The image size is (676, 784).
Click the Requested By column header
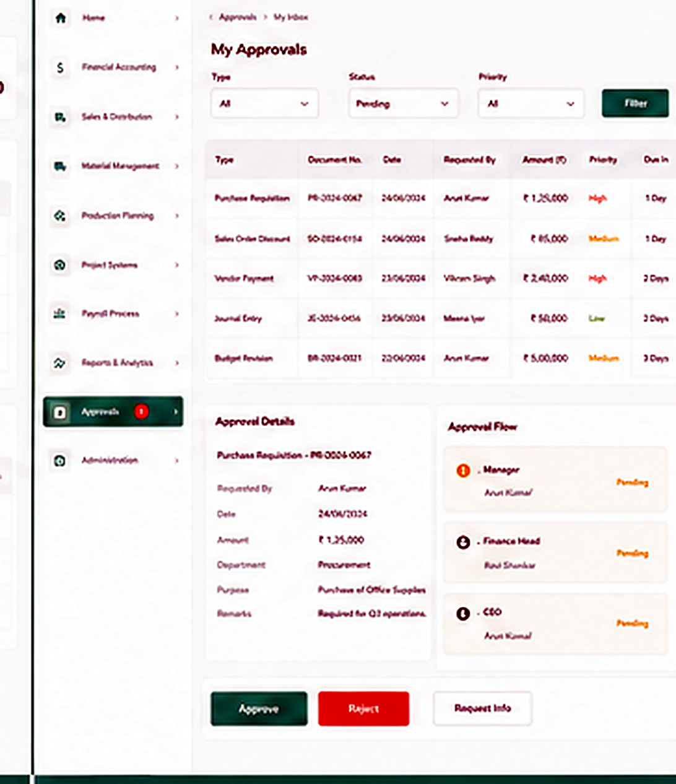pyautogui.click(x=469, y=160)
